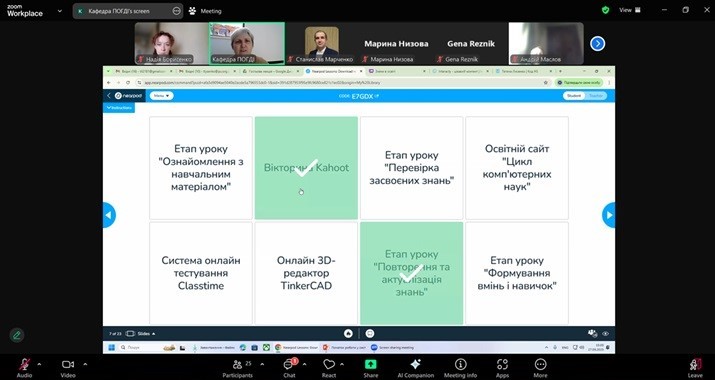This screenshot has height=380, width=715.
Task: Click the green annotation pencil icon
Action: coord(17,335)
